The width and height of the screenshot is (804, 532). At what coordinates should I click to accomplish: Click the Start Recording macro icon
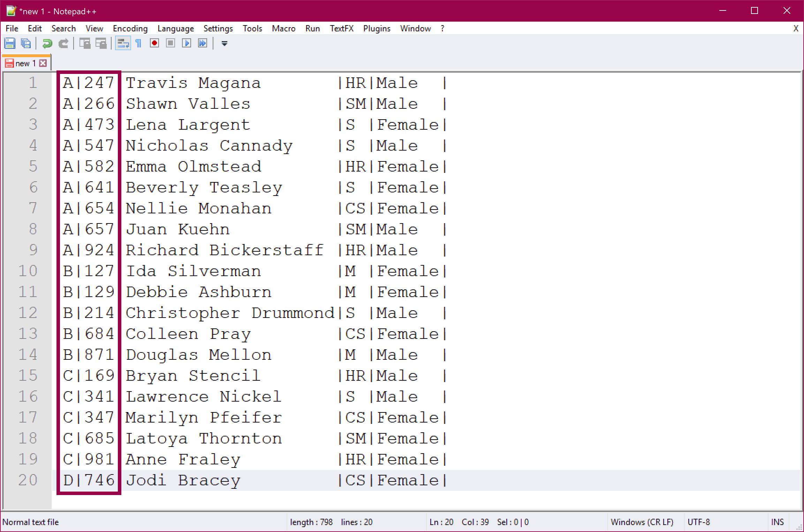(x=154, y=43)
